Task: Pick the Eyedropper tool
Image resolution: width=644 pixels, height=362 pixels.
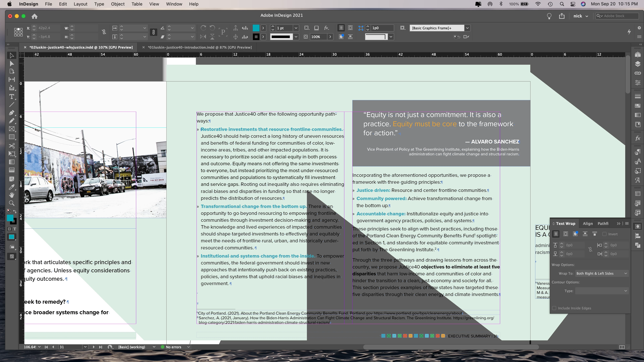Action: pos(12,187)
